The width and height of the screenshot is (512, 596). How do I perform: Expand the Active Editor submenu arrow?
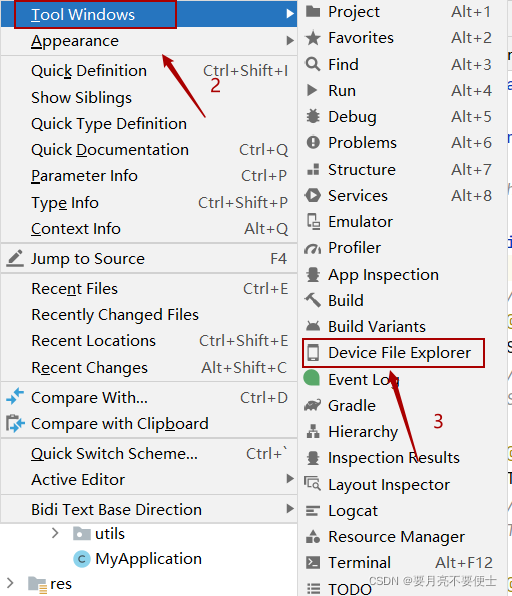(290, 479)
